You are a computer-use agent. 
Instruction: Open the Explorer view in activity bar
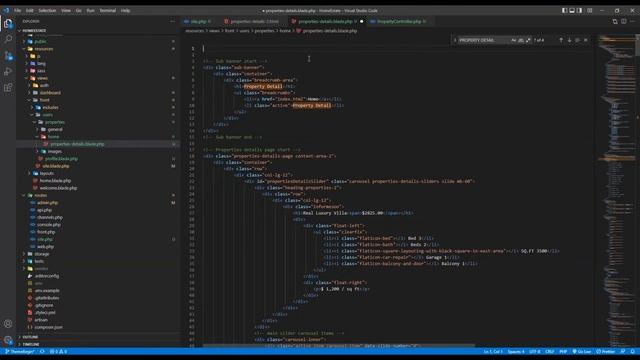[x=8, y=23]
